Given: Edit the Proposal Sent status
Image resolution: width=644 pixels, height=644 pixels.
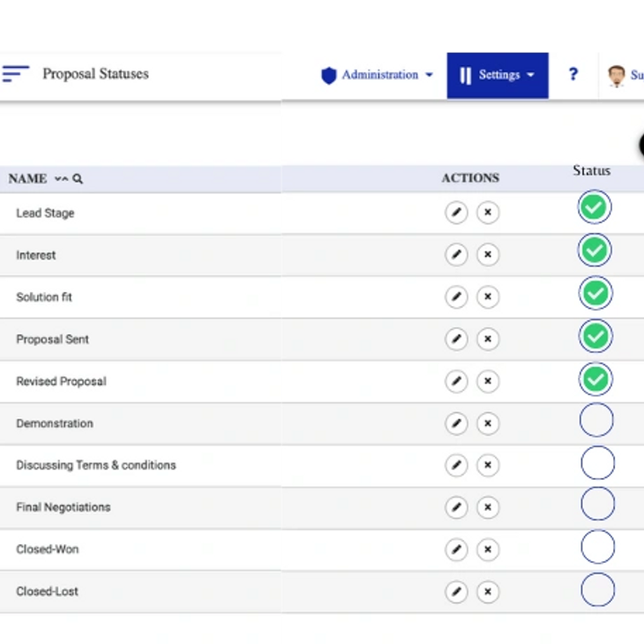Looking at the screenshot, I should (456, 339).
